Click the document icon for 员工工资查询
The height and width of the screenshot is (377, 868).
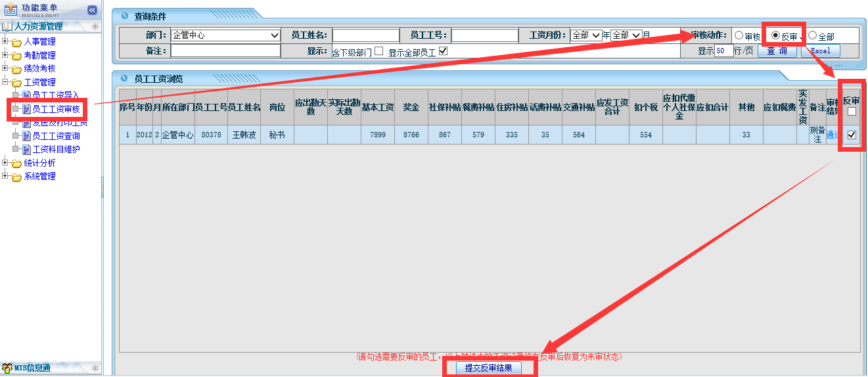[x=26, y=136]
